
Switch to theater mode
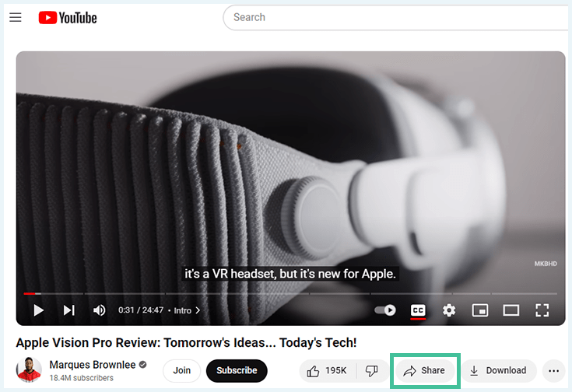click(x=511, y=310)
